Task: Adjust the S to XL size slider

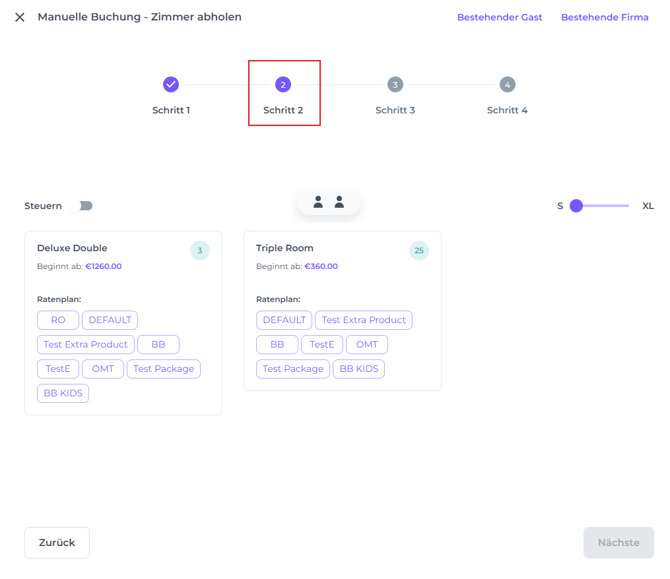Action: pos(577,206)
